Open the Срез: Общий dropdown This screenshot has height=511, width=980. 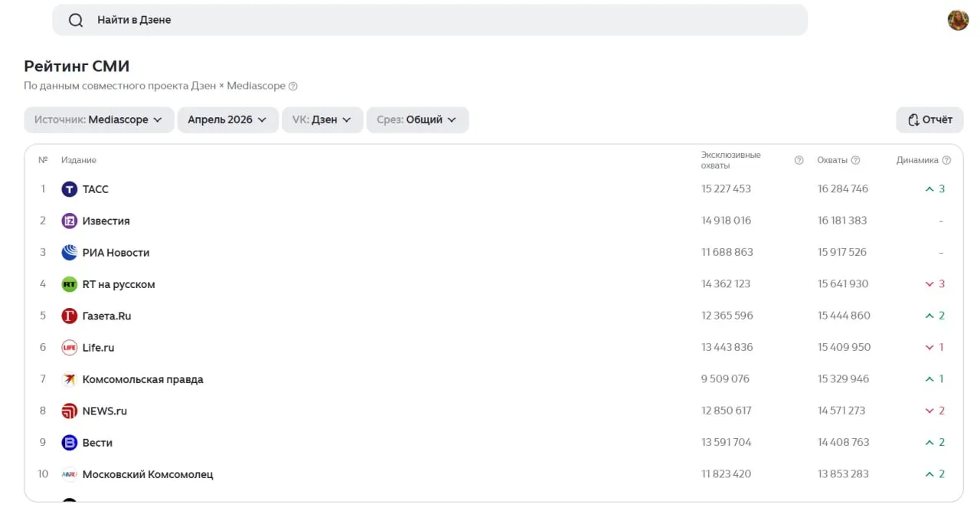[x=417, y=120]
